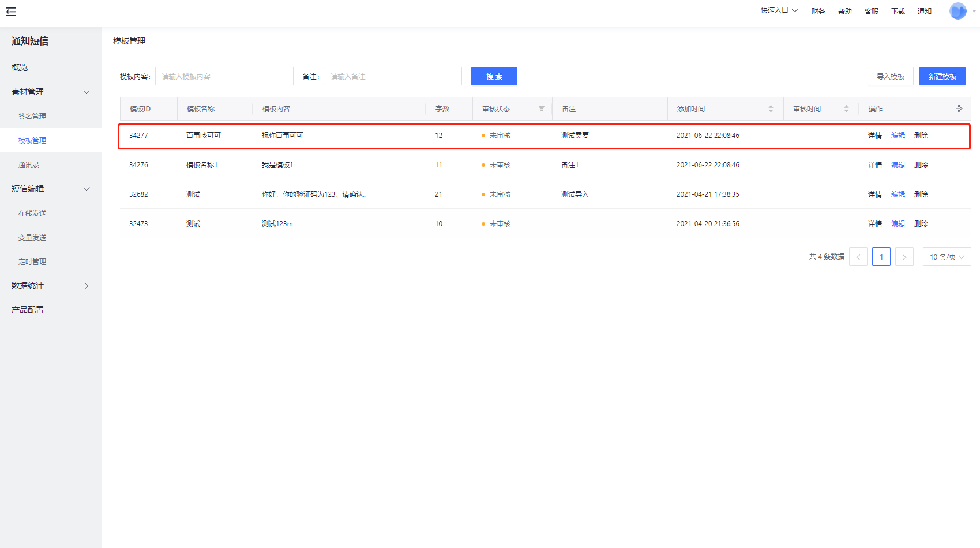This screenshot has width=980, height=548.
Task: Select the content 你好，你的验证码为123，请确认。
Action: (314, 194)
